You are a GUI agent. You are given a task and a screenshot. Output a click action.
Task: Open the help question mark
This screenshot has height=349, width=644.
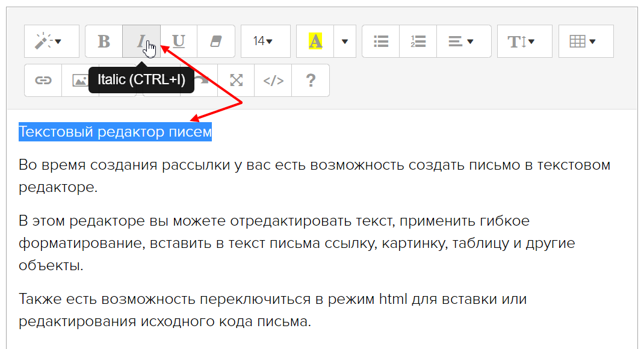pyautogui.click(x=311, y=81)
